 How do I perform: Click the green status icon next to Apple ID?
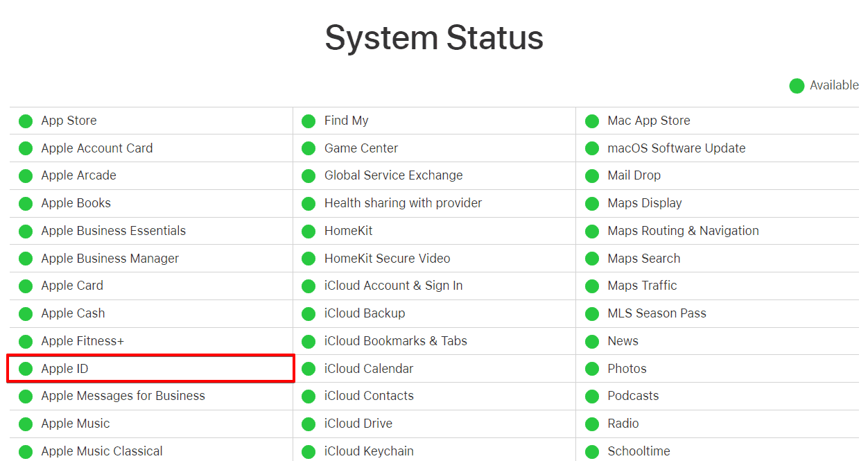tap(26, 369)
